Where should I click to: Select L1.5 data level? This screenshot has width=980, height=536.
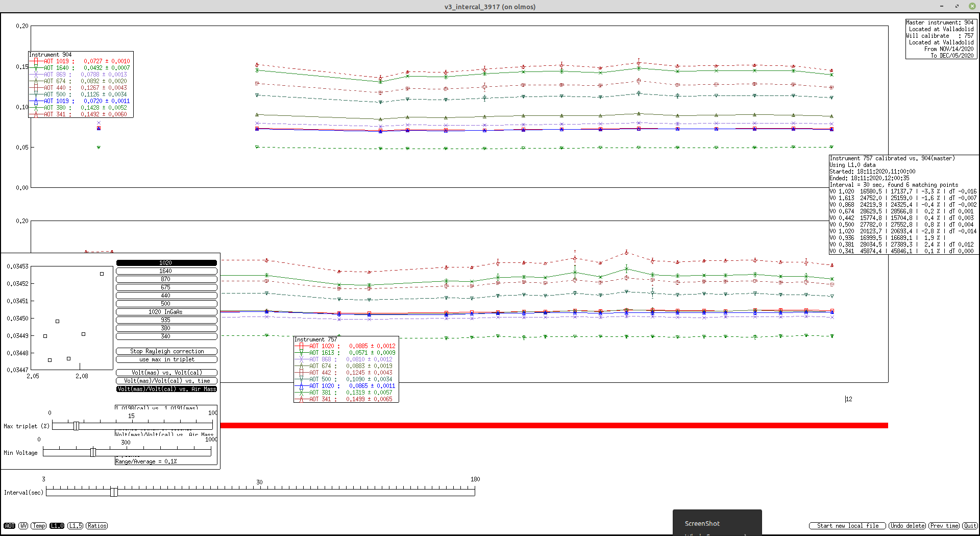[x=76, y=526]
